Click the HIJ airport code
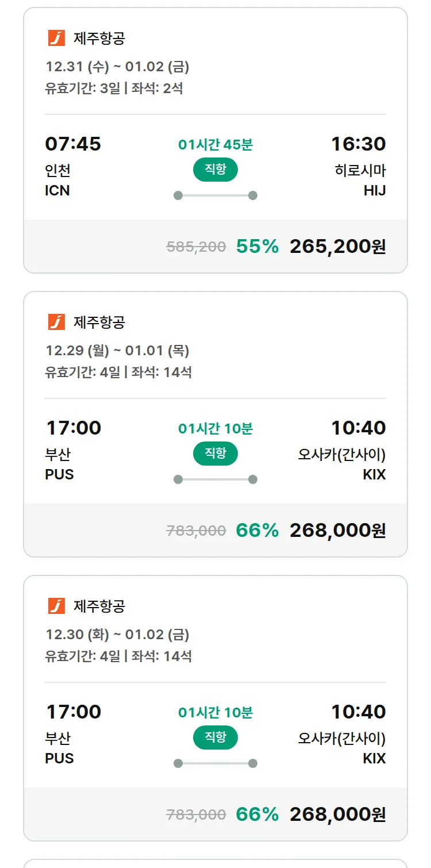The width and height of the screenshot is (431, 868). pyautogui.click(x=374, y=191)
